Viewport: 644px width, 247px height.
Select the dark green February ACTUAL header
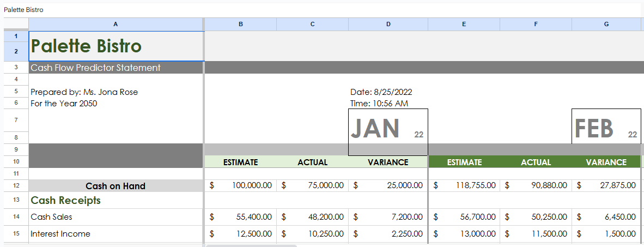(536, 162)
